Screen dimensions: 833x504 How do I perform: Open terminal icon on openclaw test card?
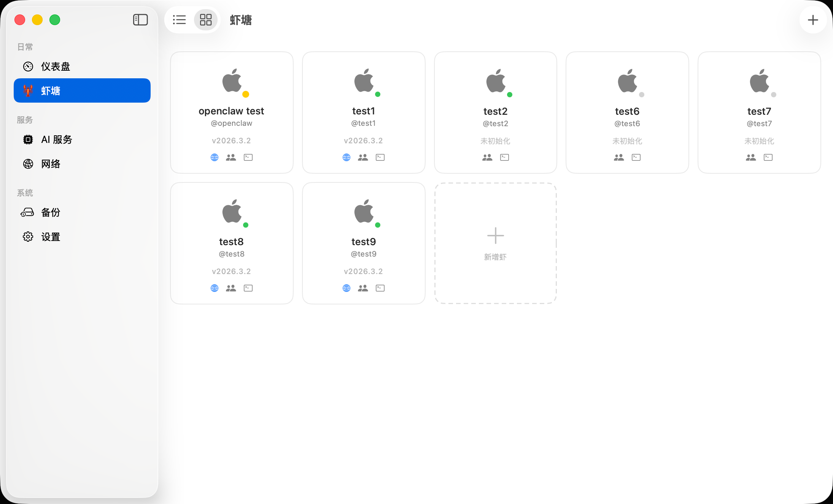[x=248, y=157]
